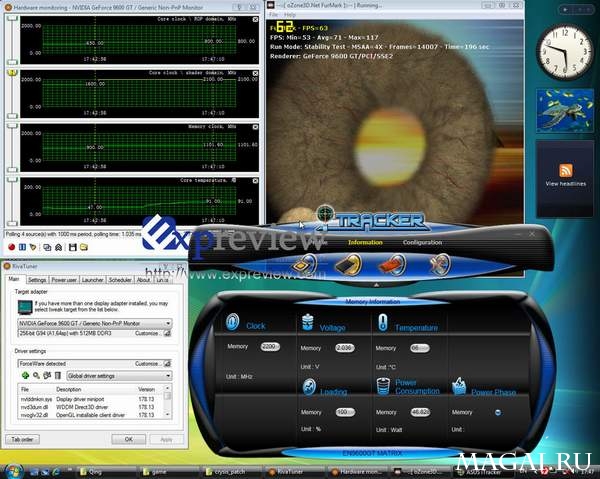The width and height of the screenshot is (600, 479).
Task: Open the Help menu in FurMark window
Action: (290, 15)
